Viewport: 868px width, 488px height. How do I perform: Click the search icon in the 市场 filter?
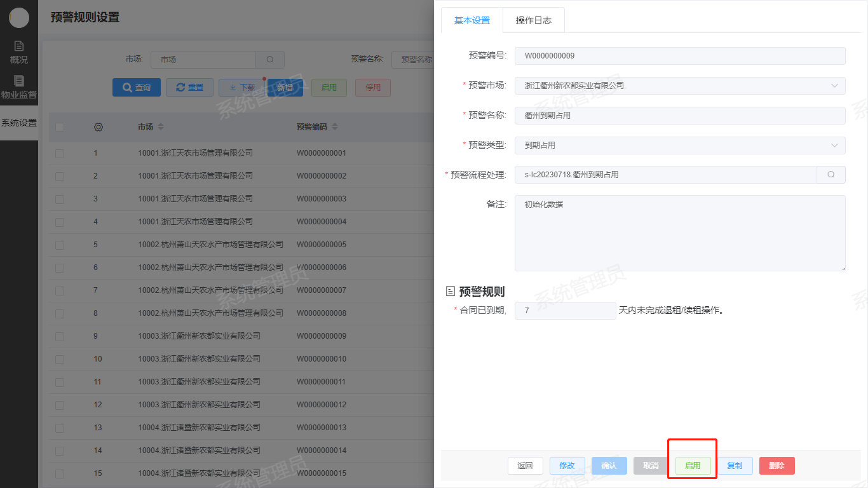point(270,60)
